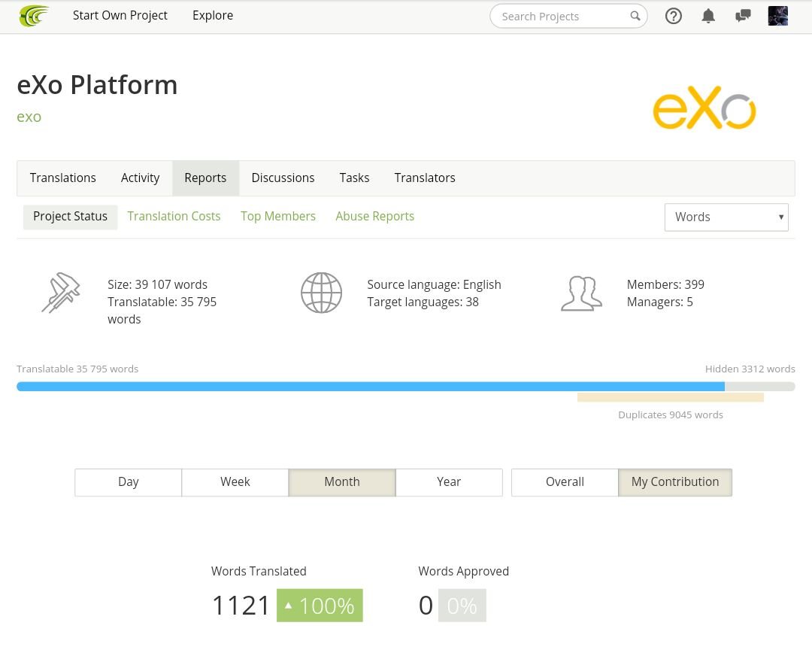
Task: Click the Size: 39 107 words text
Action: coord(157,284)
